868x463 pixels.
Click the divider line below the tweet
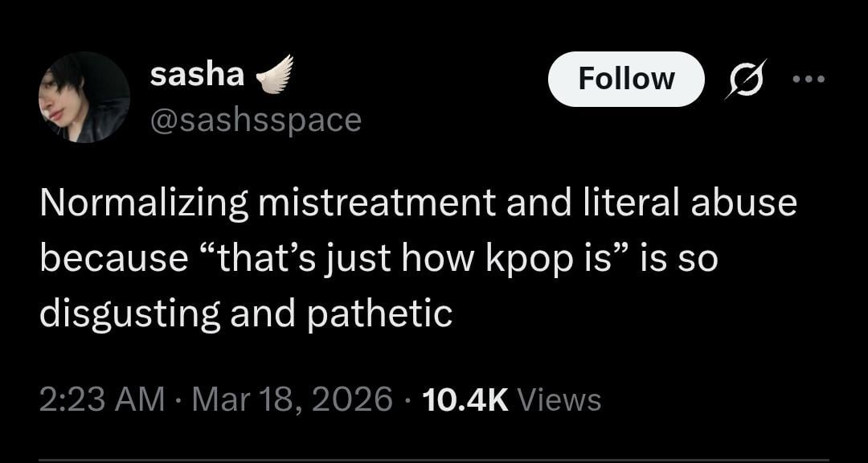point(434,461)
